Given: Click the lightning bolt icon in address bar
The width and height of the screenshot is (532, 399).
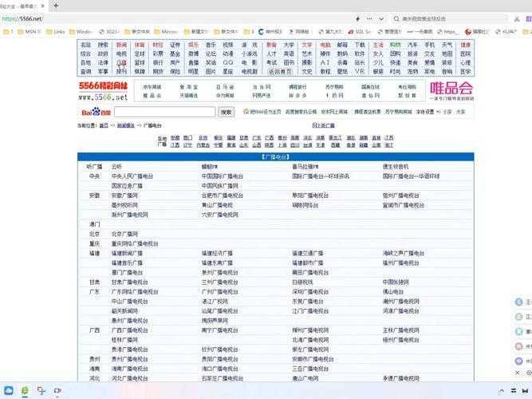Looking at the screenshot, I should pos(357,18).
